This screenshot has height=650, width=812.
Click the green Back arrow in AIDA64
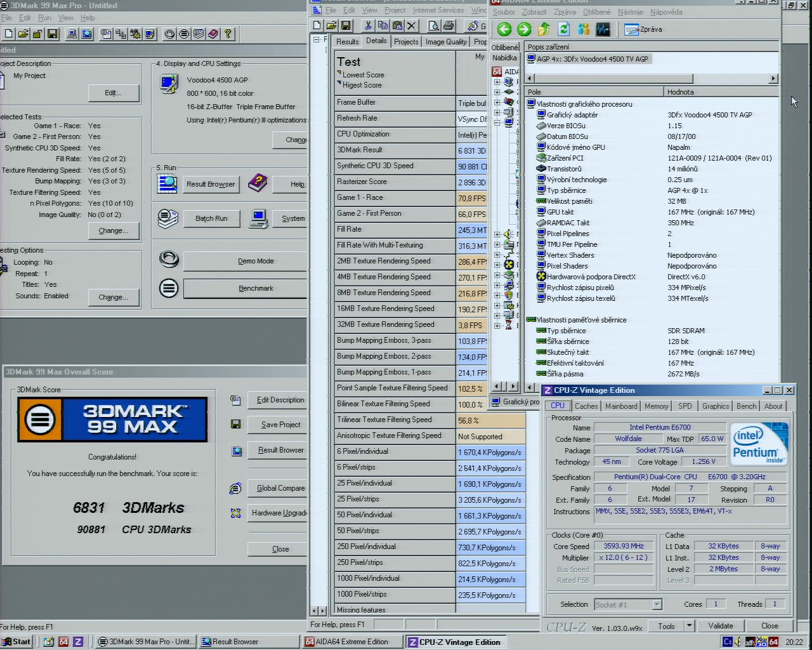pyautogui.click(x=504, y=29)
